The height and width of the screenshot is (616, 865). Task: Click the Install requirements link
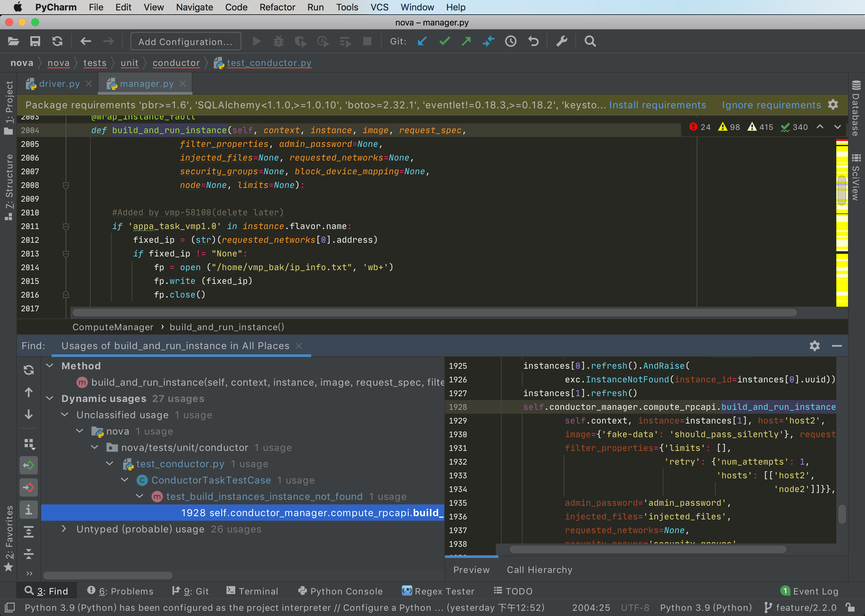click(657, 105)
